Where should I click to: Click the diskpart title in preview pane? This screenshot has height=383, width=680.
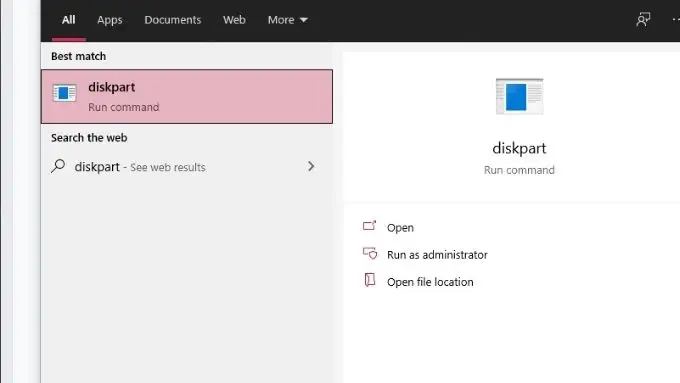(519, 148)
